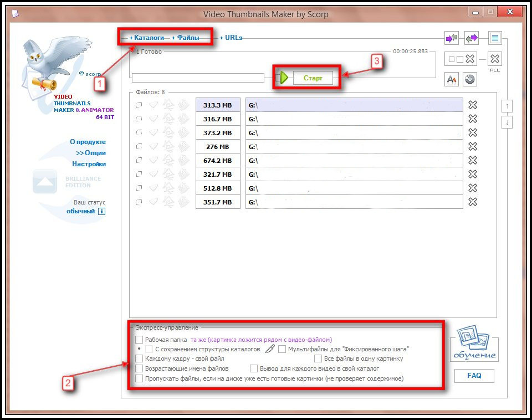Click + URLs to add links

pyautogui.click(x=231, y=38)
